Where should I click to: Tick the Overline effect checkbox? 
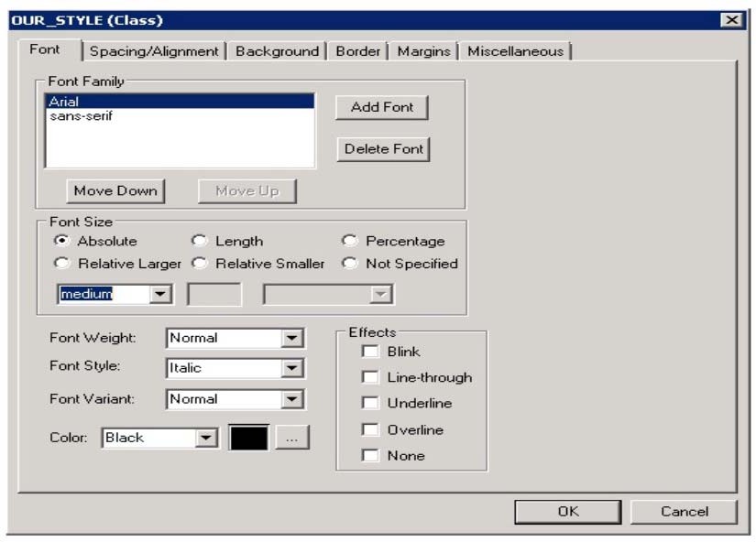click(370, 429)
